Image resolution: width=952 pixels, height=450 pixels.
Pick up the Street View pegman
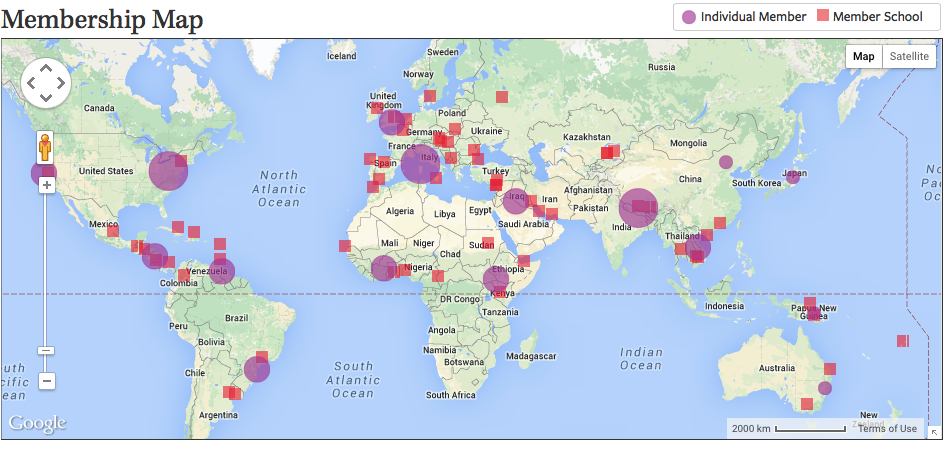tap(45, 148)
